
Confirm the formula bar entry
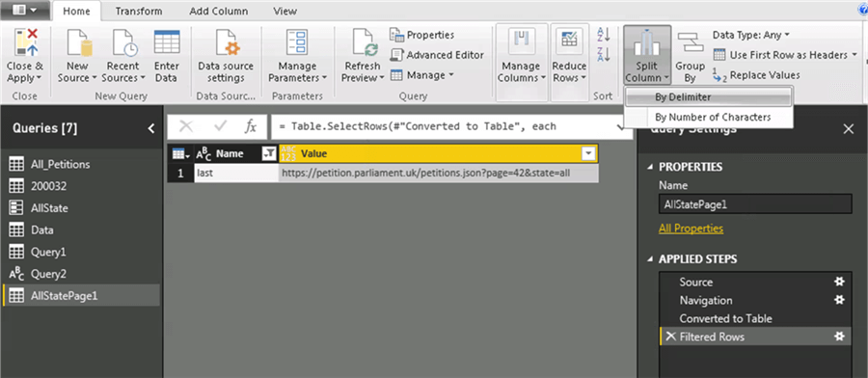pos(220,126)
